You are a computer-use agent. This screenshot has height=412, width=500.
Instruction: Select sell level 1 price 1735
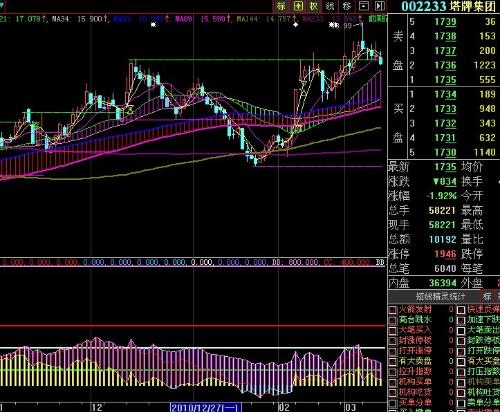445,80
